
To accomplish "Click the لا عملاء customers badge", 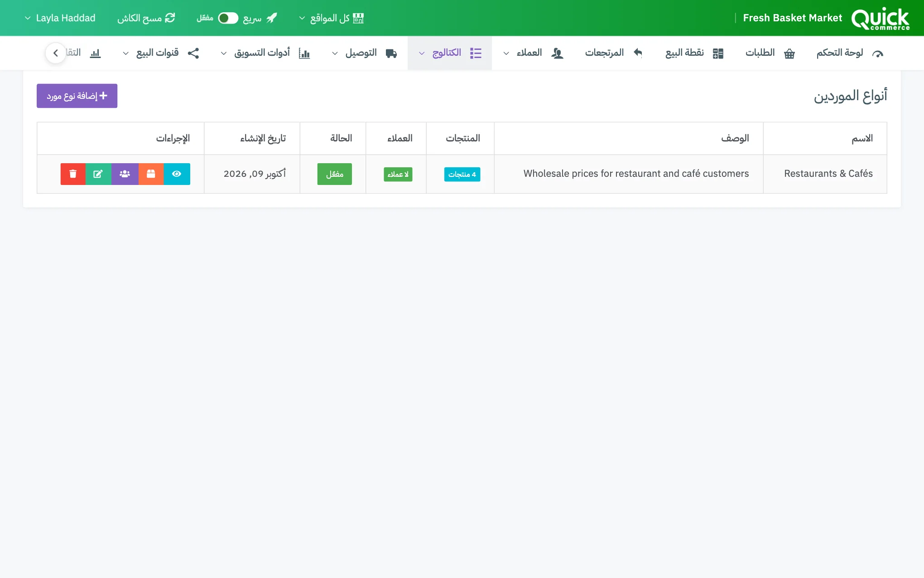I will click(x=398, y=175).
